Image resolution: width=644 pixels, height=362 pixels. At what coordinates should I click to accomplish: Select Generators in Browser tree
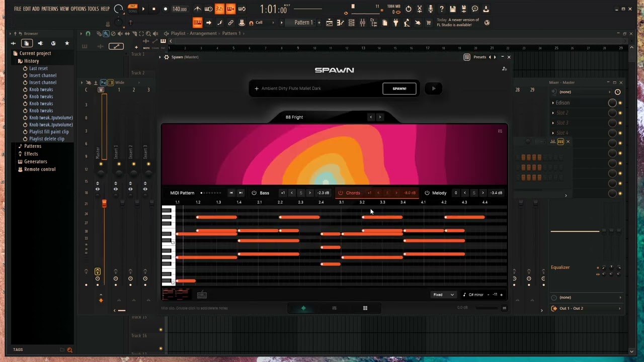[36, 161]
